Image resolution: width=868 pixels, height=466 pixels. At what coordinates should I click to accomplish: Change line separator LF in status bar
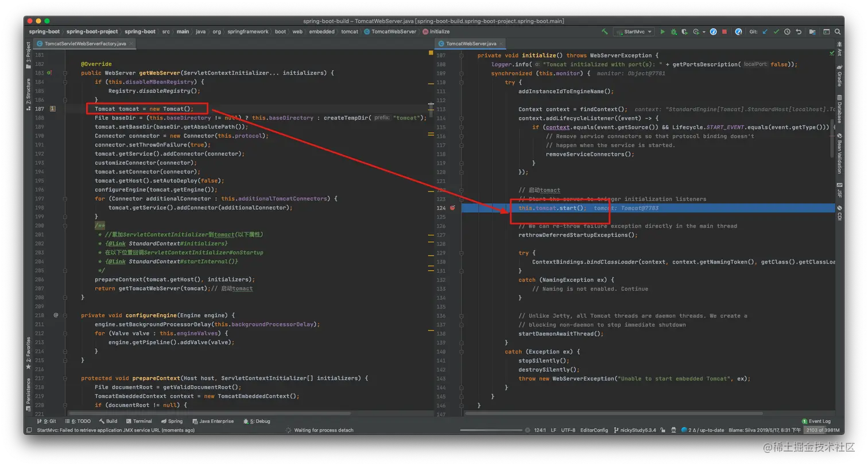pos(553,430)
